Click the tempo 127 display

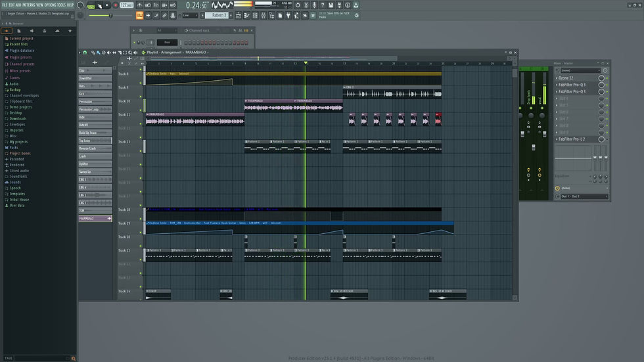click(x=127, y=5)
